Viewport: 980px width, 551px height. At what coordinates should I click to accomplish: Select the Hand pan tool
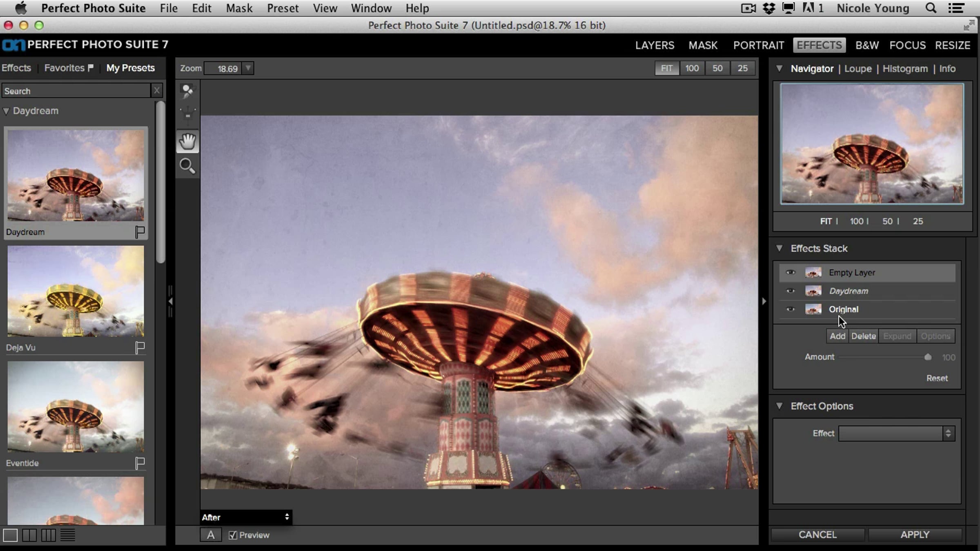[x=187, y=141]
